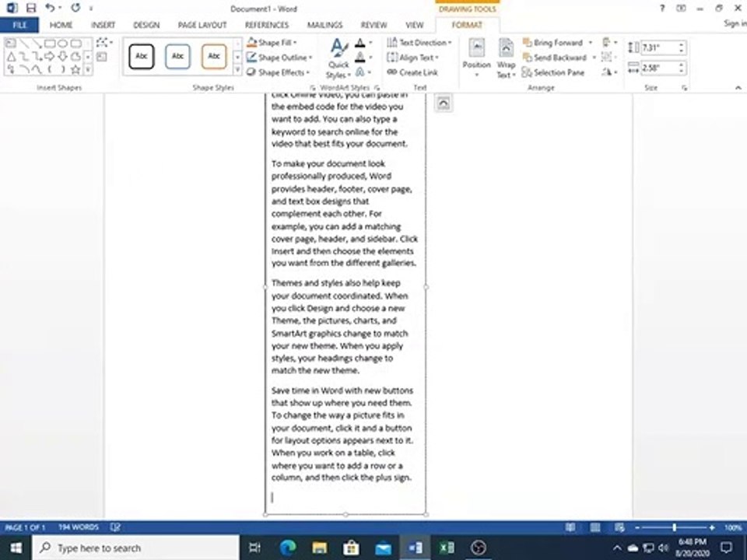The image size is (747, 560).
Task: Apply the orange outline Abc shape style
Action: (x=214, y=57)
